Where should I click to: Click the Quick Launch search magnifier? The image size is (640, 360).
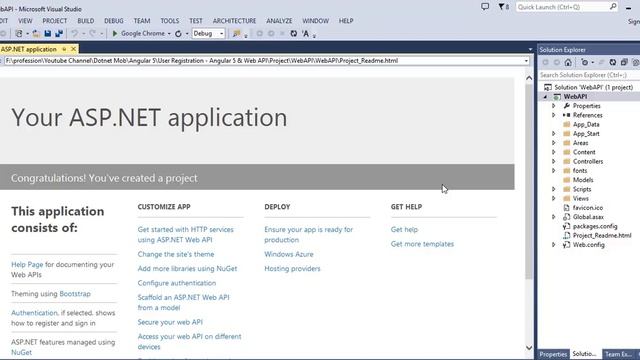point(613,7)
